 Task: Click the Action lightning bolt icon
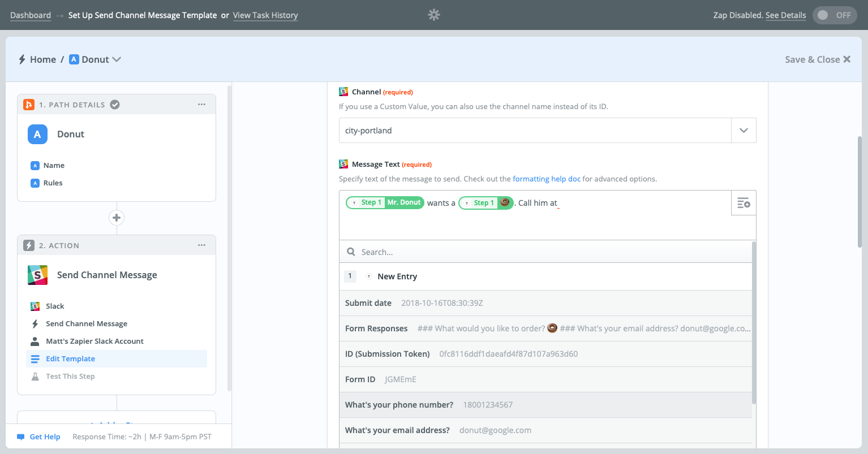tap(29, 245)
